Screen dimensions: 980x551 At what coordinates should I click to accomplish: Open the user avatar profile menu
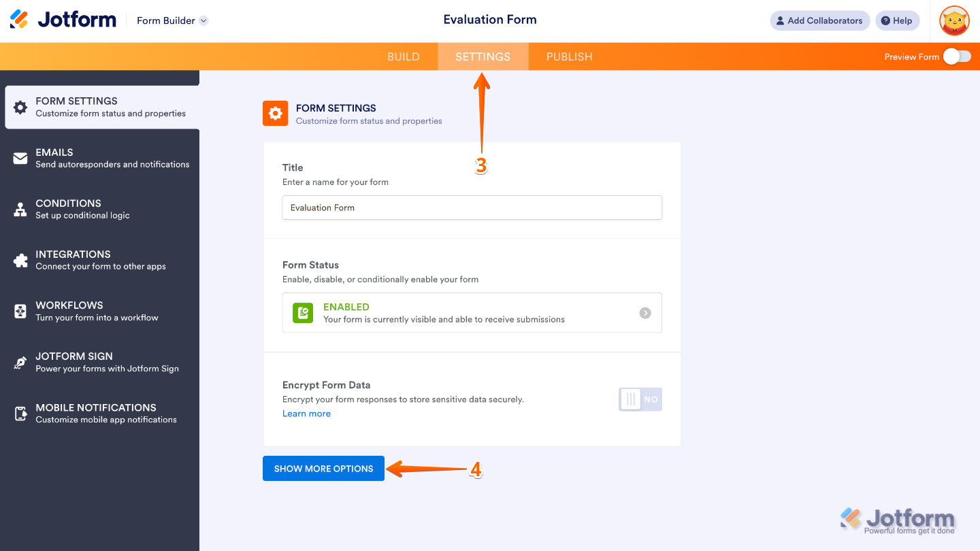[954, 21]
